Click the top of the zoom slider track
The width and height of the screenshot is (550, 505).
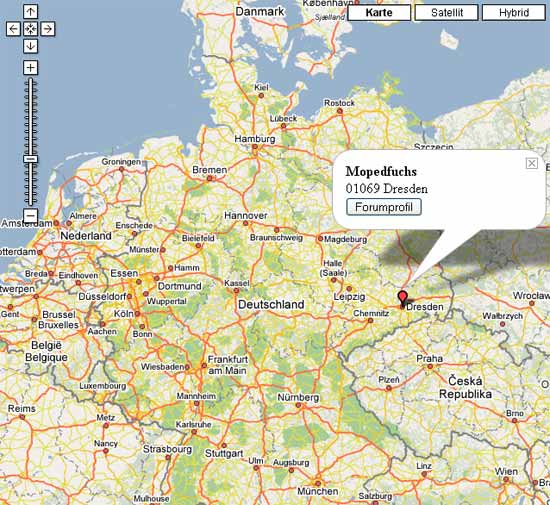tap(31, 81)
